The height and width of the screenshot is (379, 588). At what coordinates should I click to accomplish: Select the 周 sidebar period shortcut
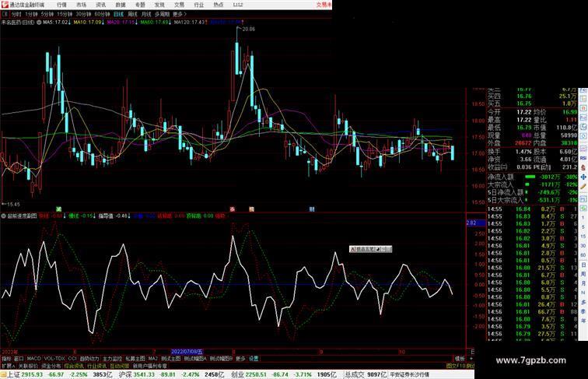pos(583,274)
